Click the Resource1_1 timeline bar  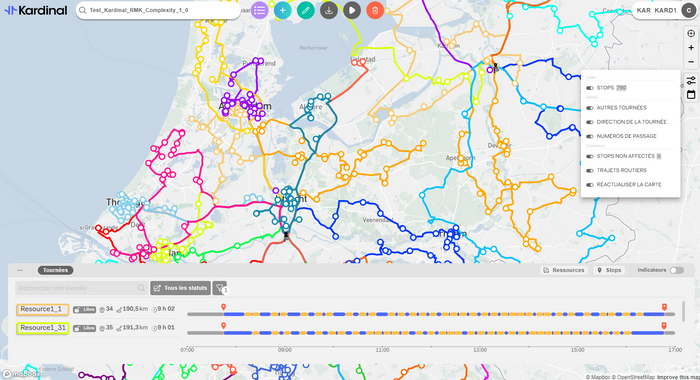click(x=431, y=314)
